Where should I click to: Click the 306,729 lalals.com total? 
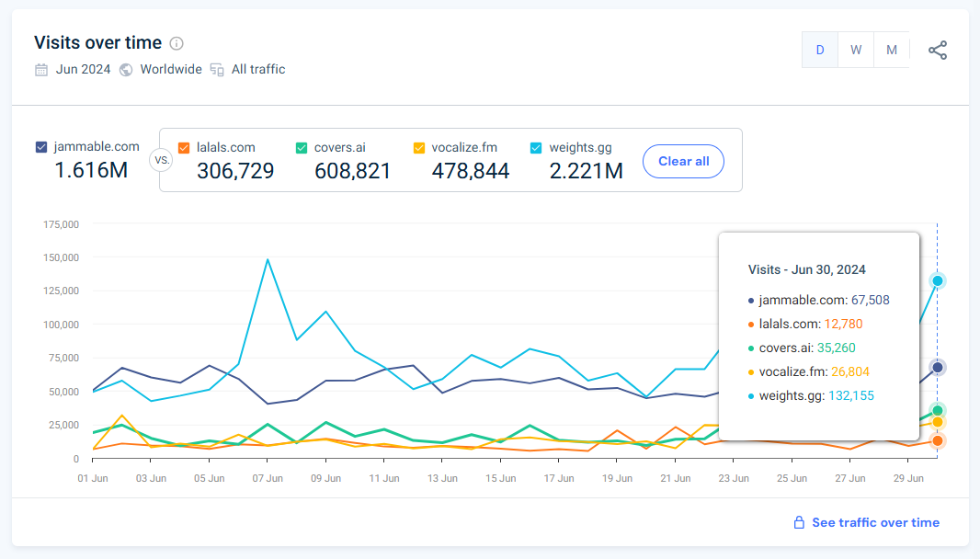pos(235,171)
